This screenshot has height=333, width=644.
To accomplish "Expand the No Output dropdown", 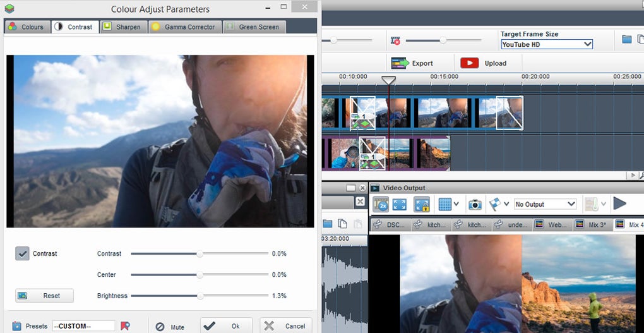I will (x=545, y=204).
